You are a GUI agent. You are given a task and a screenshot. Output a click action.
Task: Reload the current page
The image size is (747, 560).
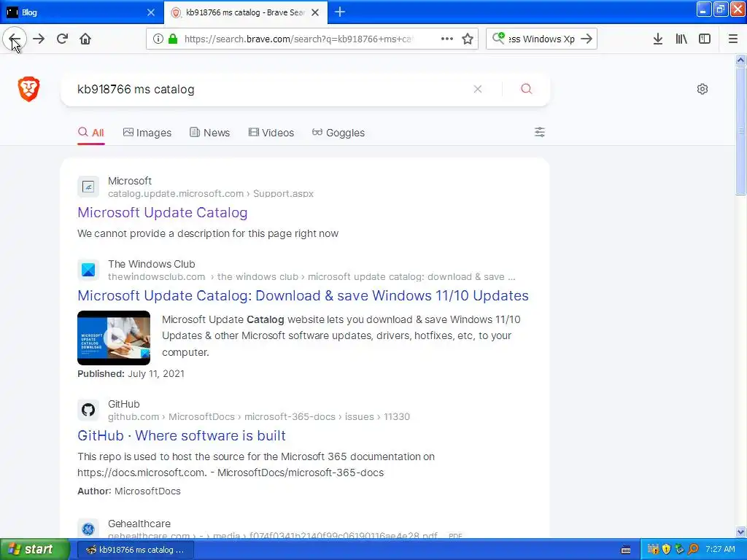pyautogui.click(x=63, y=39)
